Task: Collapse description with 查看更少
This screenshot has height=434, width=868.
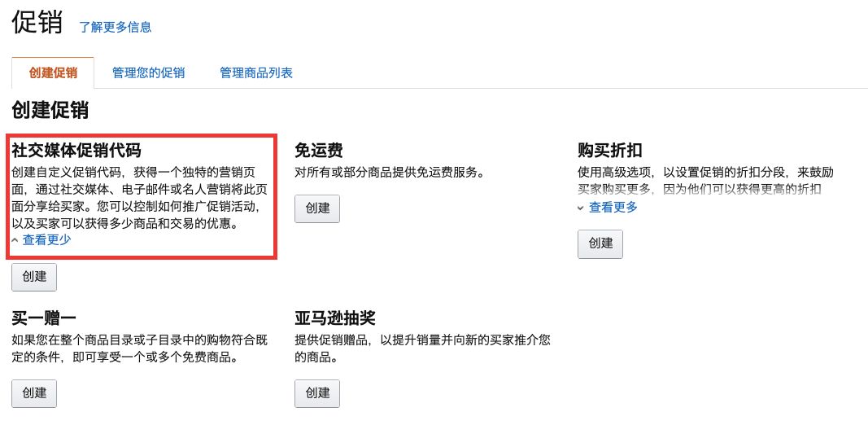Action: pyautogui.click(x=46, y=239)
